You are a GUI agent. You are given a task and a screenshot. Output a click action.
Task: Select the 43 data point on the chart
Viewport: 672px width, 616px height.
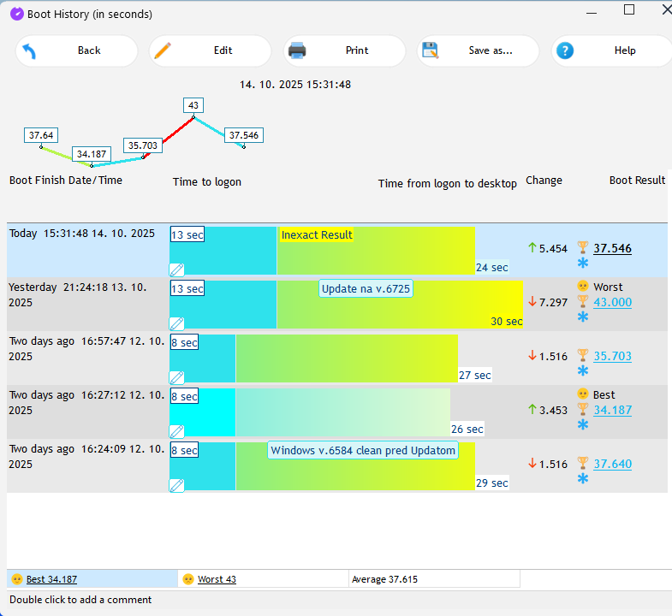pyautogui.click(x=193, y=106)
